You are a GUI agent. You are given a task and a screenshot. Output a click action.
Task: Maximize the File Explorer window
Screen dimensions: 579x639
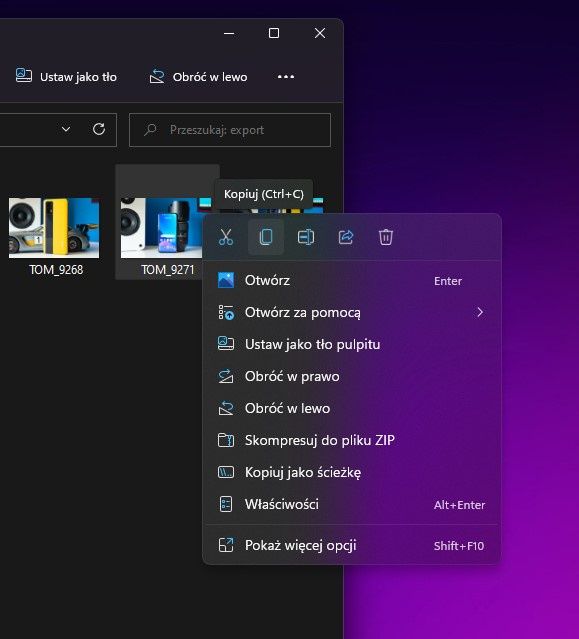pyautogui.click(x=274, y=33)
